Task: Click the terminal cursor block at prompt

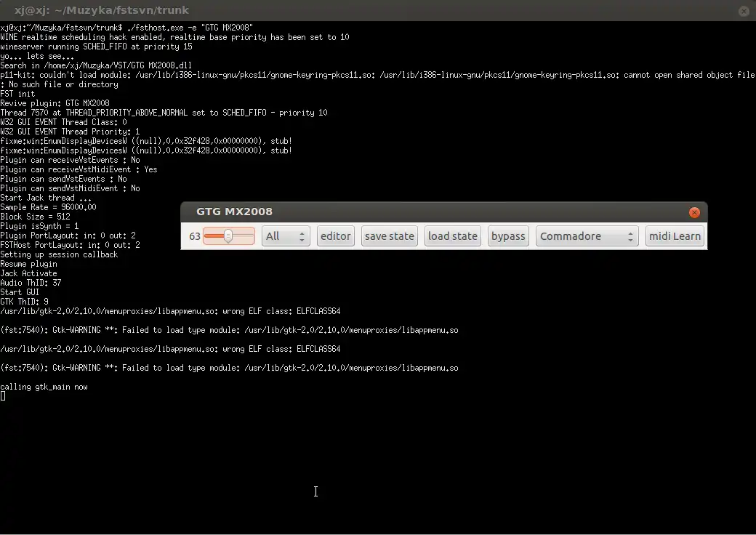Action: tap(3, 396)
